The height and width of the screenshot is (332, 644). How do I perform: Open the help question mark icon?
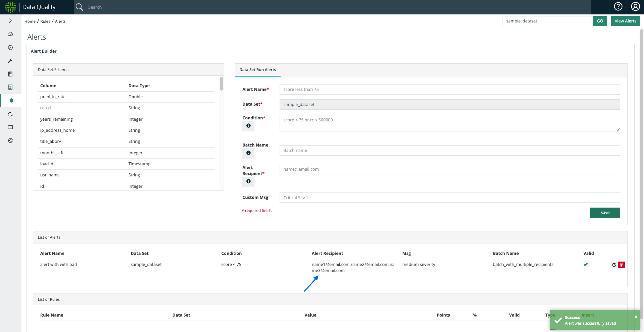[618, 7]
